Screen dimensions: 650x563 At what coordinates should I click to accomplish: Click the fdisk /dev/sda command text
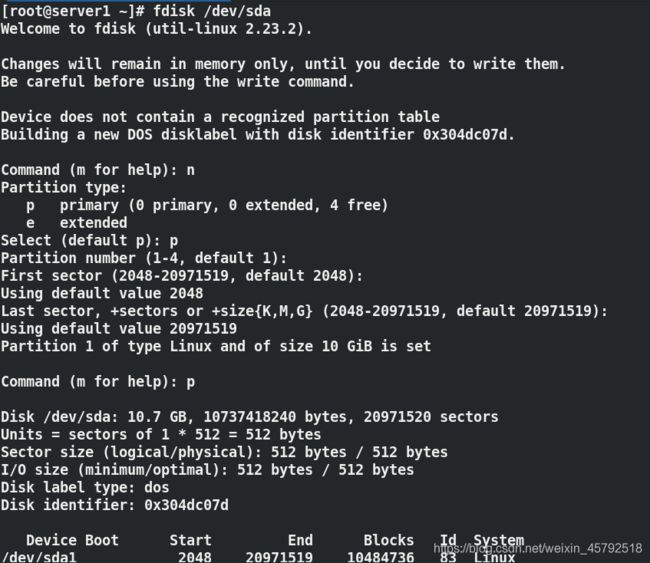coord(212,11)
